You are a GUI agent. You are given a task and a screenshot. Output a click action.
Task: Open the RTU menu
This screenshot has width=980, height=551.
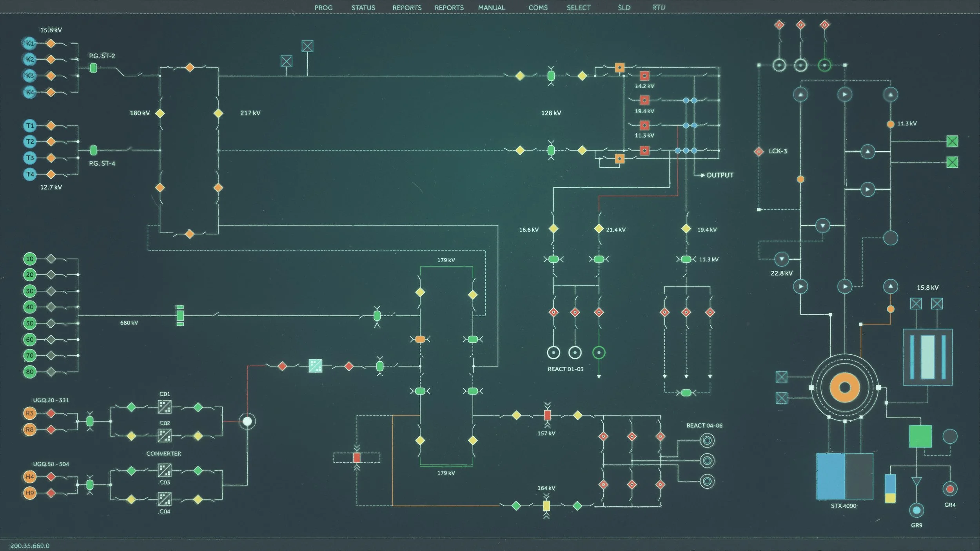(x=659, y=8)
